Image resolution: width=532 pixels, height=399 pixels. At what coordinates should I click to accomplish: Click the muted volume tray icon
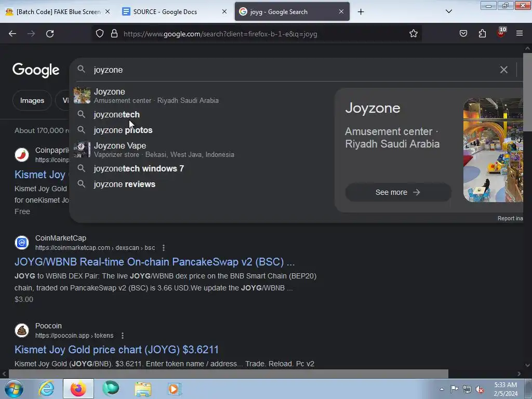[x=480, y=389]
